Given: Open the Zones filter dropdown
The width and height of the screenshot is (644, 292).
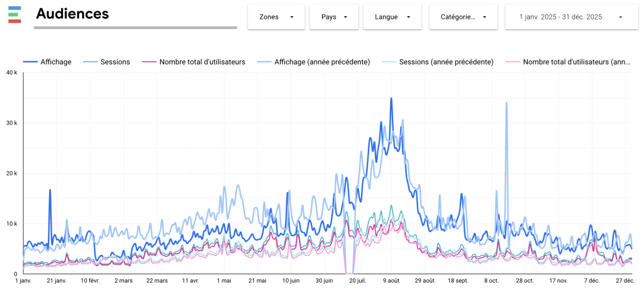Looking at the screenshot, I should coord(276,17).
